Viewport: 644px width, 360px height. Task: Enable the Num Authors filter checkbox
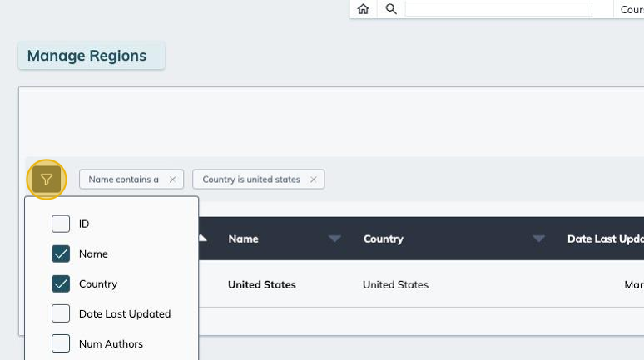(x=61, y=343)
